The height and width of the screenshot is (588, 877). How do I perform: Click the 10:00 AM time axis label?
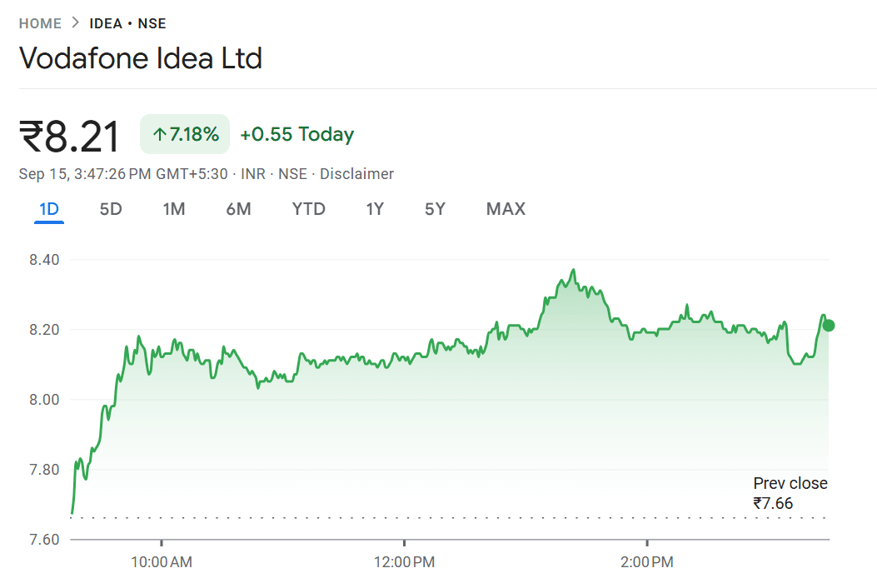point(162,562)
